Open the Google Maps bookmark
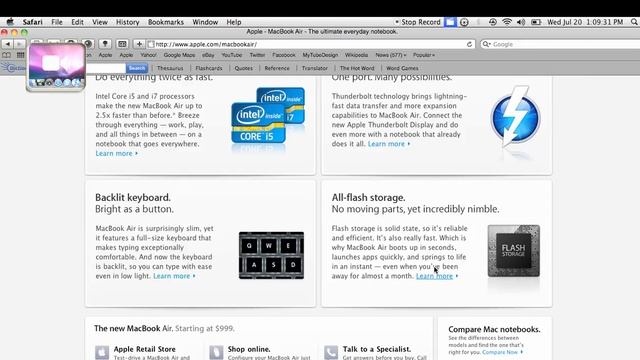This screenshot has height=360, width=640. pyautogui.click(x=179, y=55)
